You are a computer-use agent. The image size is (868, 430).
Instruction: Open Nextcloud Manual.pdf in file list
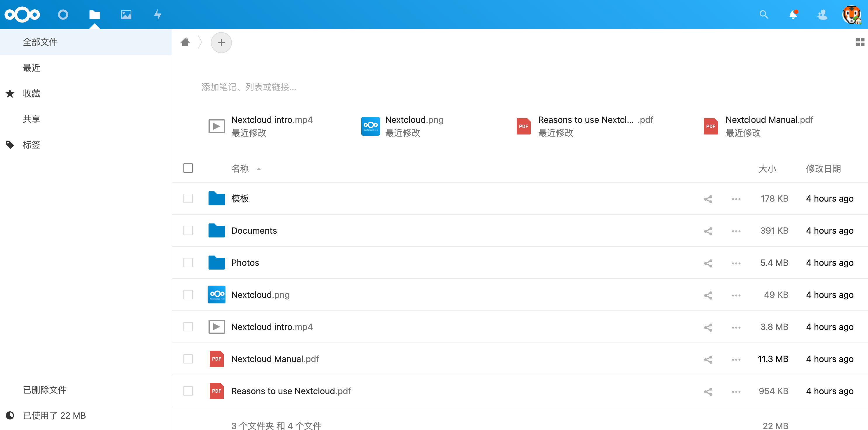(275, 359)
